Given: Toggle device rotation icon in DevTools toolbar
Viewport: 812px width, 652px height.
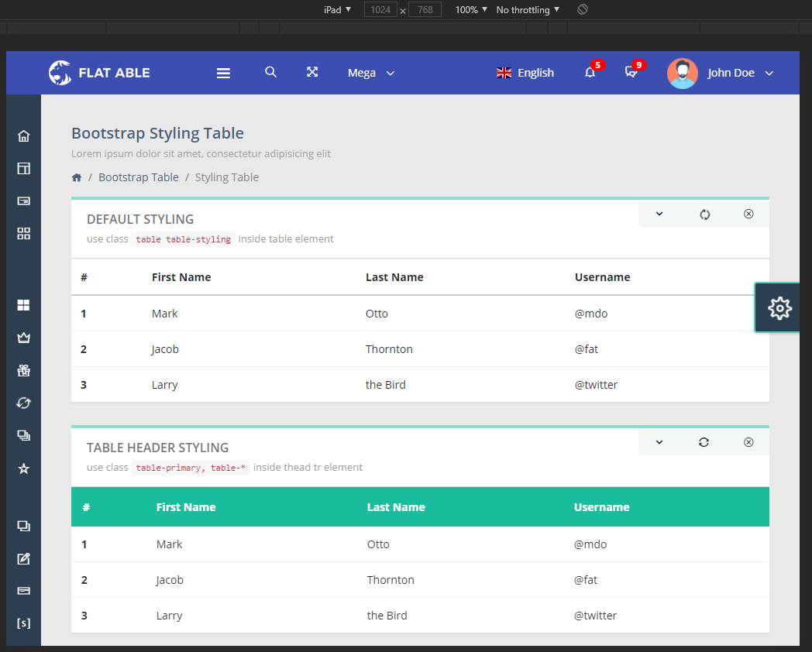Looking at the screenshot, I should 583,9.
